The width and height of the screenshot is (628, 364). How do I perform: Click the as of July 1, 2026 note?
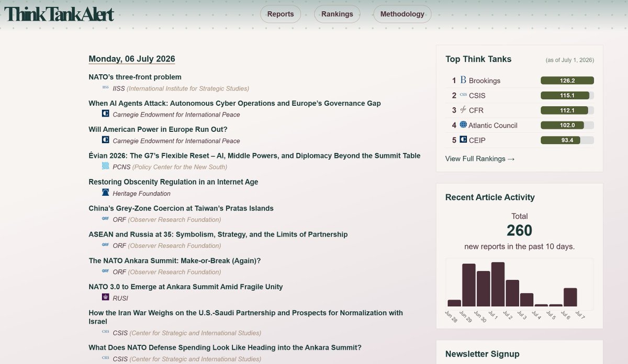pyautogui.click(x=570, y=60)
